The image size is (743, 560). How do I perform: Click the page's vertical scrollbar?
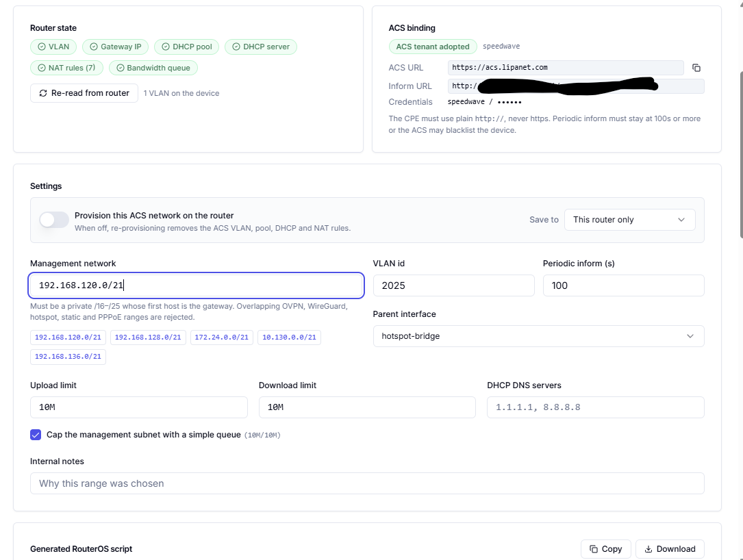coord(742,155)
